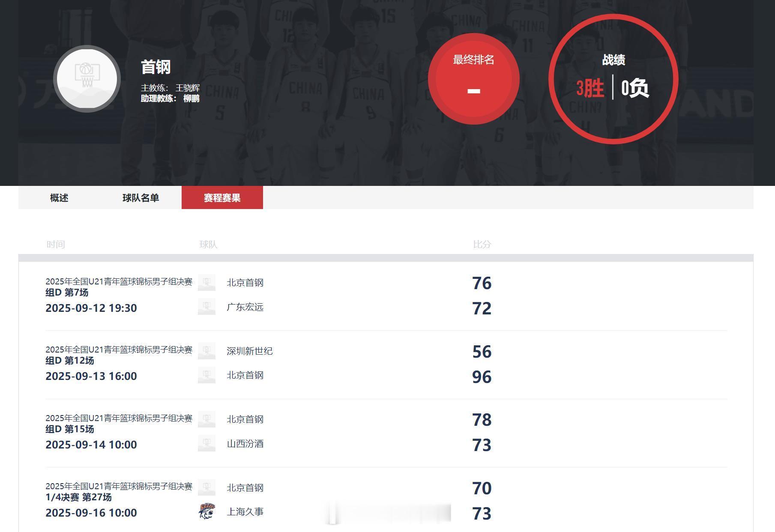
Task: Click the 最终排名 red circle
Action: (x=473, y=79)
